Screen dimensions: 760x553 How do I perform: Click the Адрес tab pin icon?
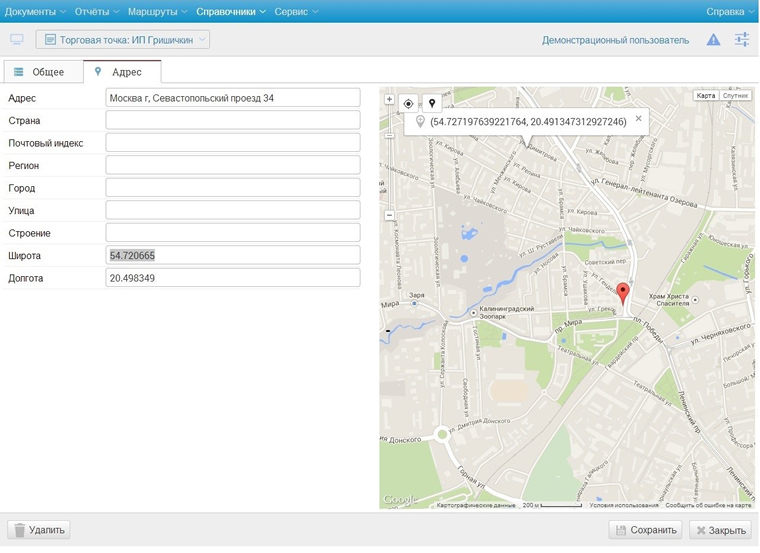[x=98, y=71]
